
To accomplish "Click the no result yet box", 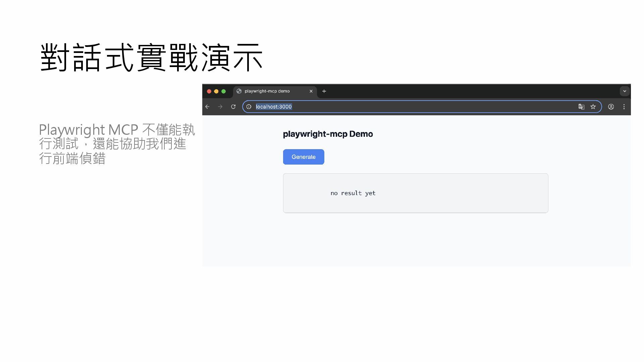I will coord(415,193).
